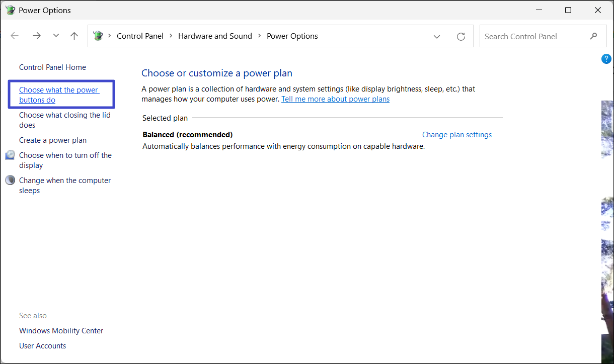Open Change plan settings for Balanced
614x364 pixels.
coord(456,135)
